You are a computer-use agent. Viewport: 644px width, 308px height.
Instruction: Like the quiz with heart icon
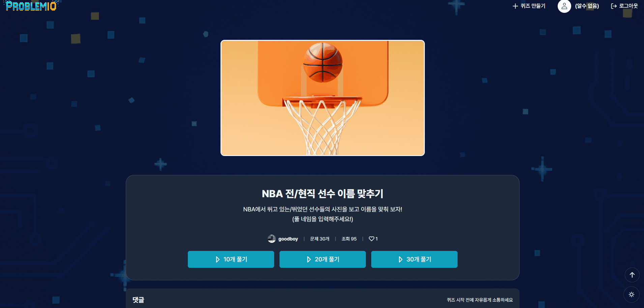coord(372,239)
